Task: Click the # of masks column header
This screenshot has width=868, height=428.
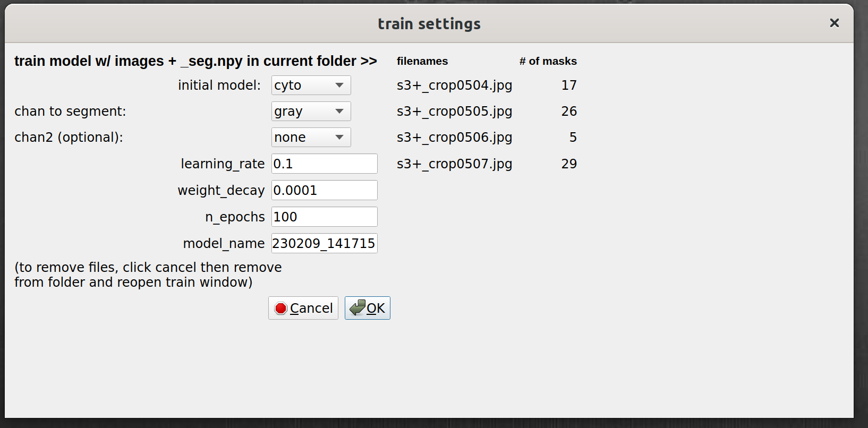Action: [548, 61]
